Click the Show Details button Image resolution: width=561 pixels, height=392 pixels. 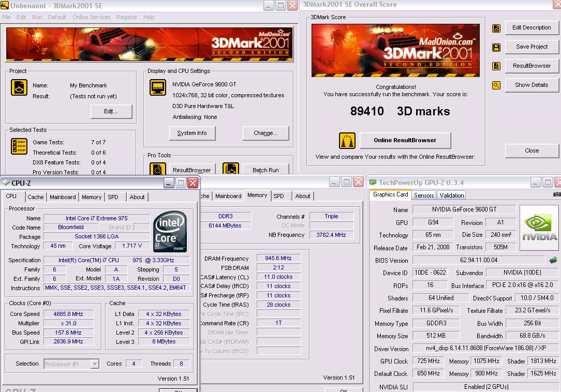[532, 85]
